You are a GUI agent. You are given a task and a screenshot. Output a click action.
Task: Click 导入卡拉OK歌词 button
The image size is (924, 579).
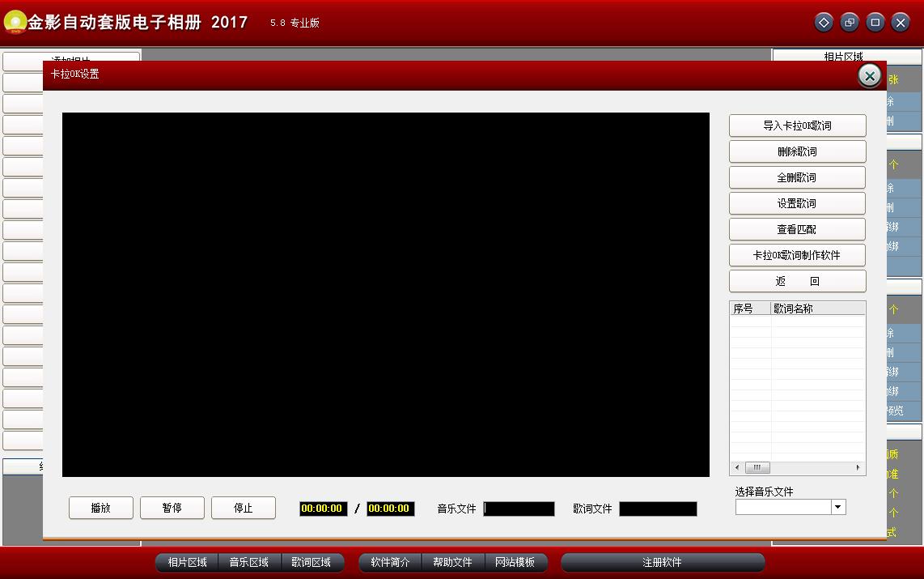pyautogui.click(x=797, y=126)
